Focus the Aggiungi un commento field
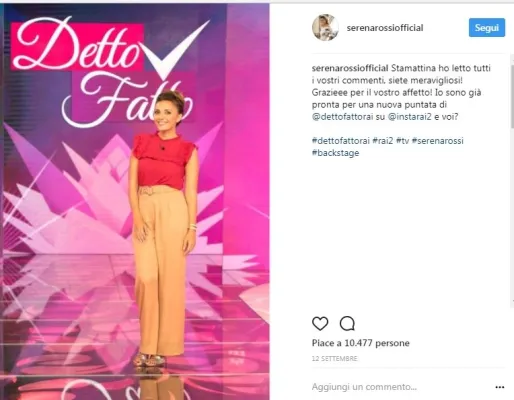The image size is (514, 400). (400, 387)
